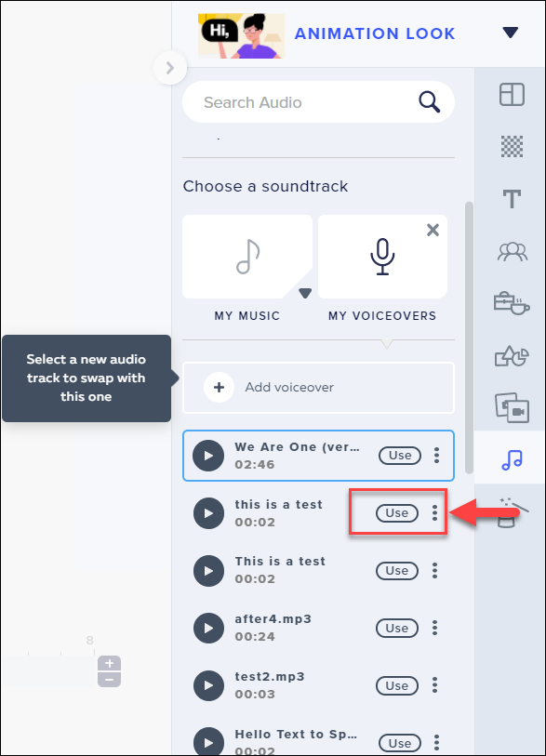Expand the Animation Look dropdown arrow
Screen dimensions: 546x756
point(511,33)
